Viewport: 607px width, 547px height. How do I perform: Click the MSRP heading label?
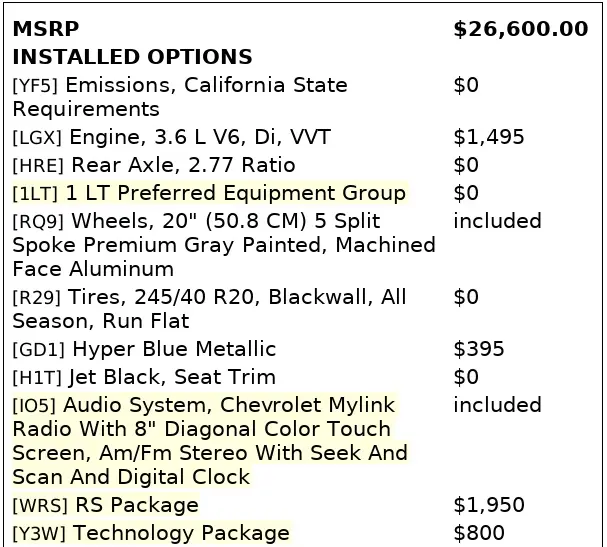[45, 29]
